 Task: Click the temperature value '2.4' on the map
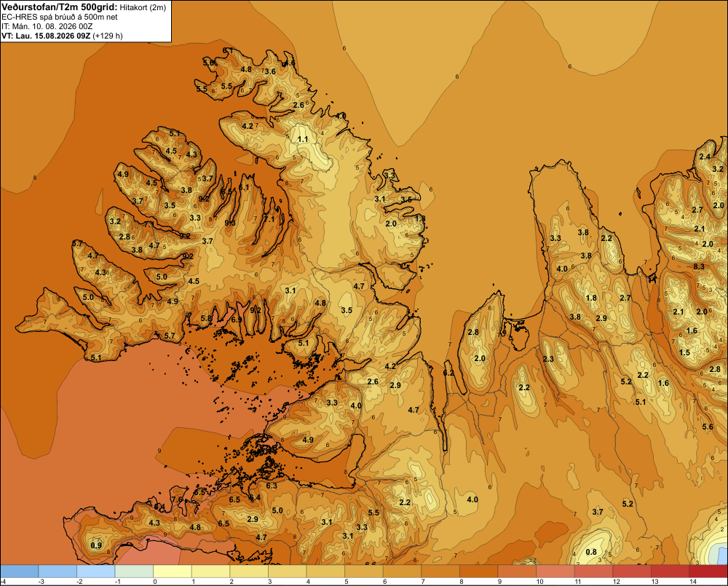pyautogui.click(x=705, y=157)
